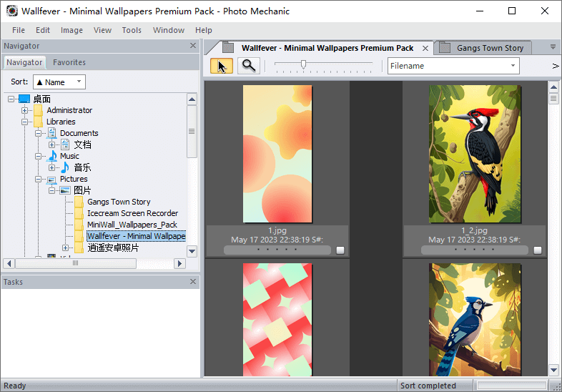
Task: Select the magnifier zoom tool
Action: tap(248, 66)
